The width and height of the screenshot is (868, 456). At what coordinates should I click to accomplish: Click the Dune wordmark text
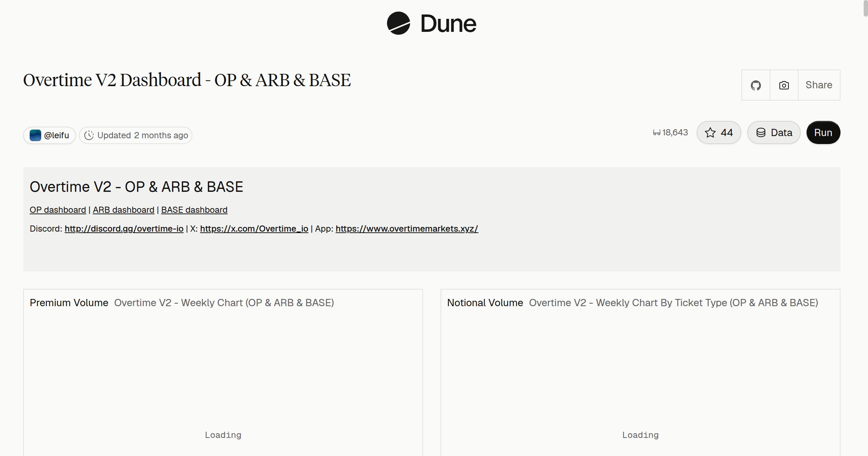pos(448,24)
